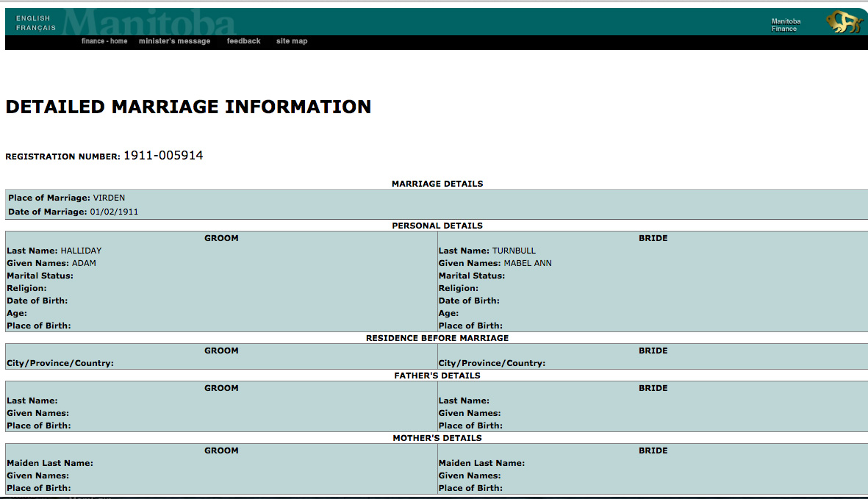868x499 pixels.
Task: Click the Residence Before Marriage section header
Action: tap(437, 338)
